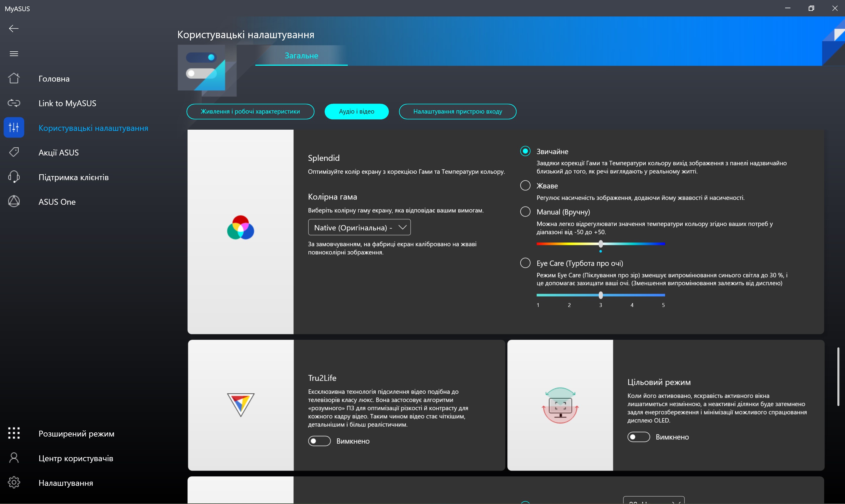The image size is (845, 504).
Task: Switch to the Загальне tab
Action: coord(301,56)
